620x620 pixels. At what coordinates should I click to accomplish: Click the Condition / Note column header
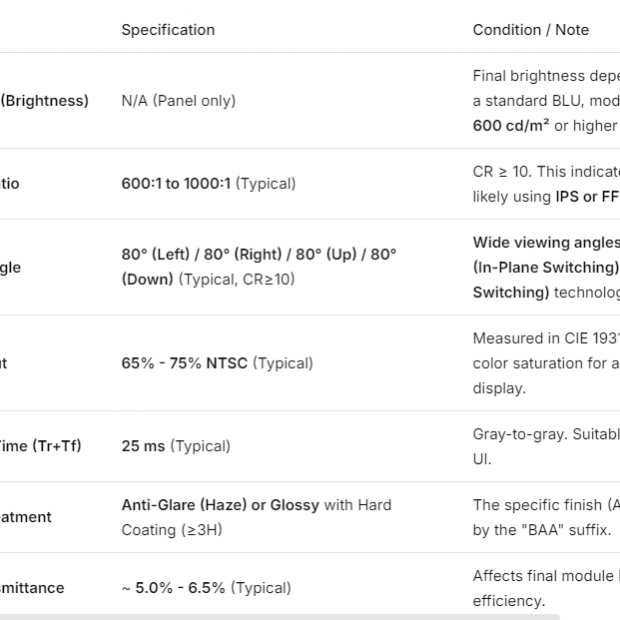click(x=530, y=30)
